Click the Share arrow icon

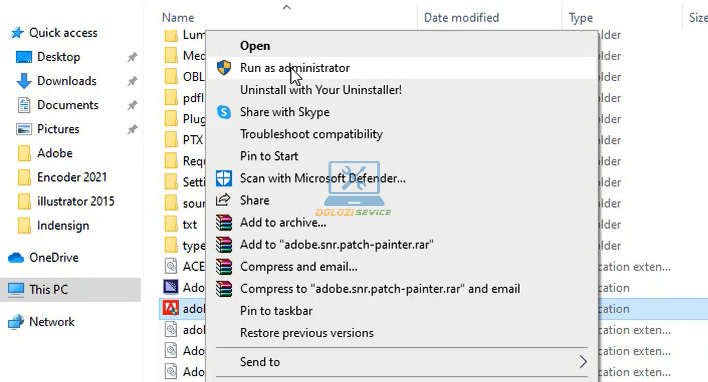click(223, 200)
